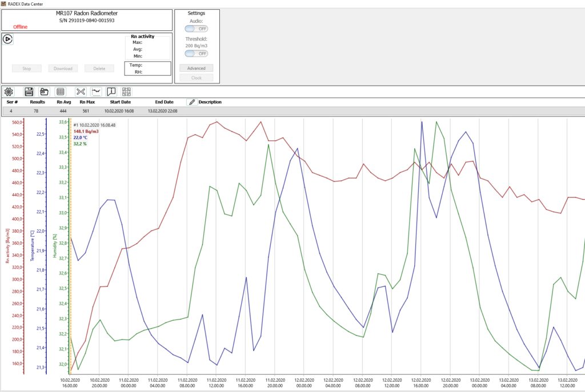585x392 pixels.
Task: Click the info annotation flag icon
Action: [111, 91]
